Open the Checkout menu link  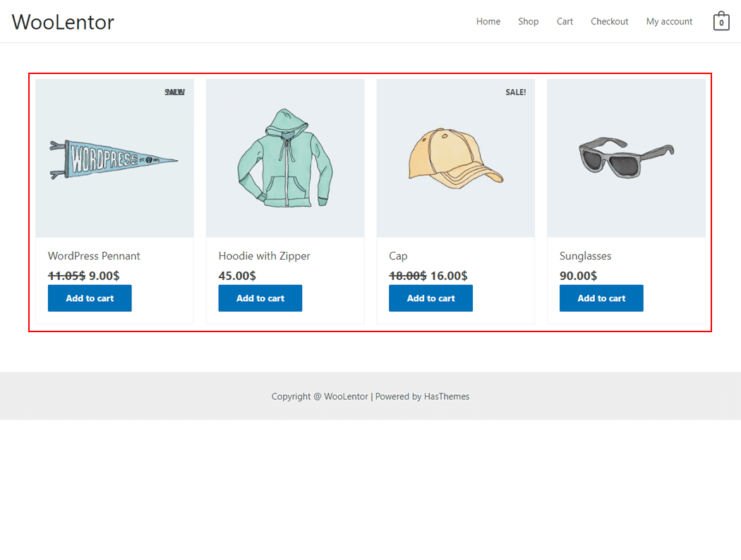coord(609,22)
